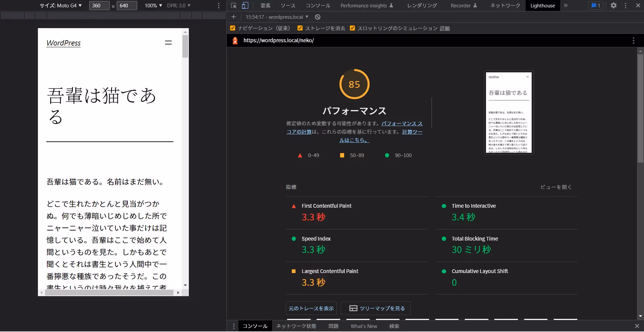Open the Lighthouse report three-dot menu
Viewport: 644px width, 332px height.
pyautogui.click(x=633, y=41)
